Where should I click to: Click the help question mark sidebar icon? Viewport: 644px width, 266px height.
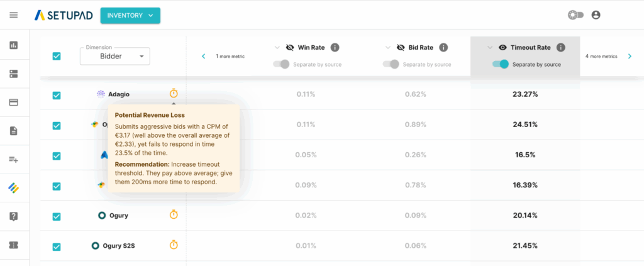pyautogui.click(x=14, y=216)
